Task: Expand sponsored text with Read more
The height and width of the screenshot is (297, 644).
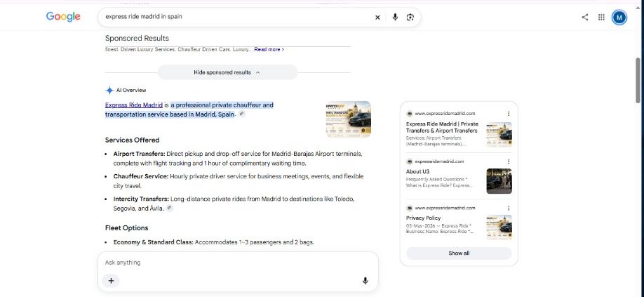Action: [x=269, y=50]
